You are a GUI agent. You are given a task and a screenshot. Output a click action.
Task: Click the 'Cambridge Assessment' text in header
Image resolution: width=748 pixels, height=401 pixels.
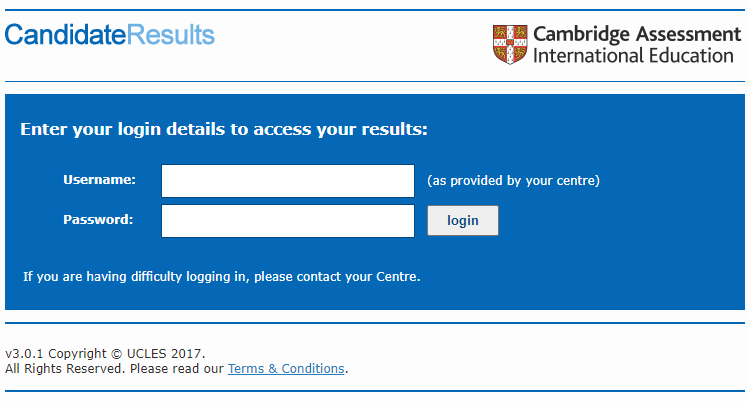tap(637, 34)
